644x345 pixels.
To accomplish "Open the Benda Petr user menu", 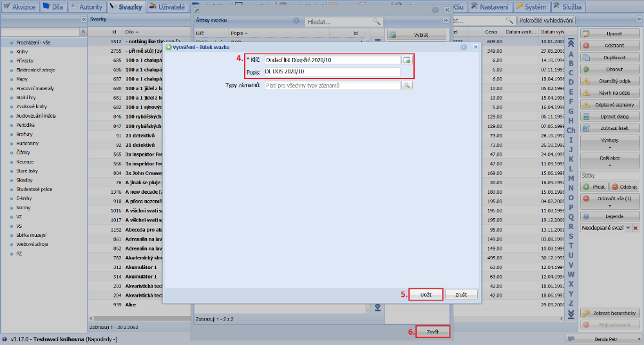I will tap(606, 339).
